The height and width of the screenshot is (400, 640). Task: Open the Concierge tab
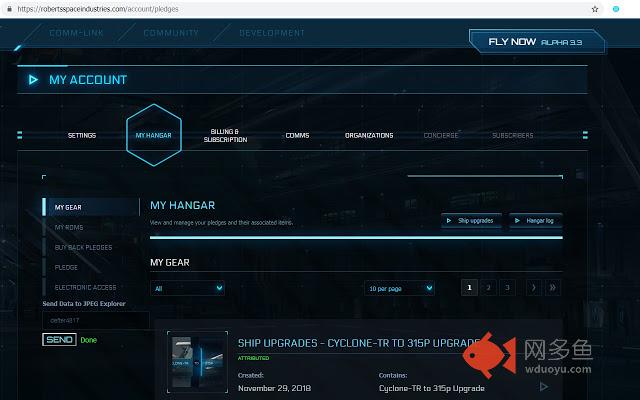pyautogui.click(x=441, y=136)
